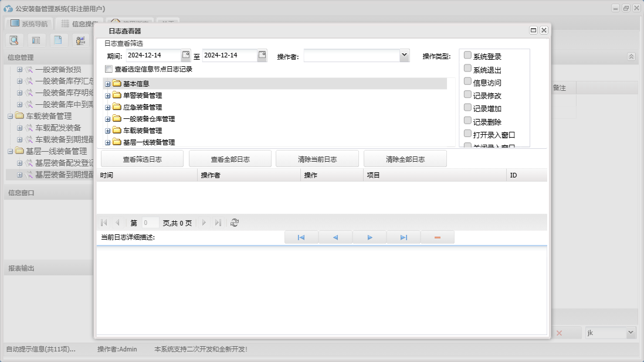This screenshot has height=362, width=644.
Task: Click the page number input field
Action: 150,223
